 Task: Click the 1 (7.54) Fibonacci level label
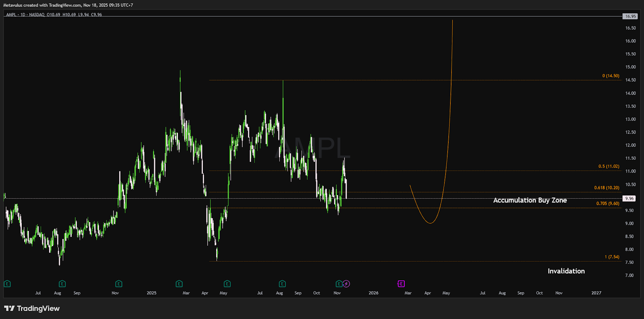click(612, 257)
